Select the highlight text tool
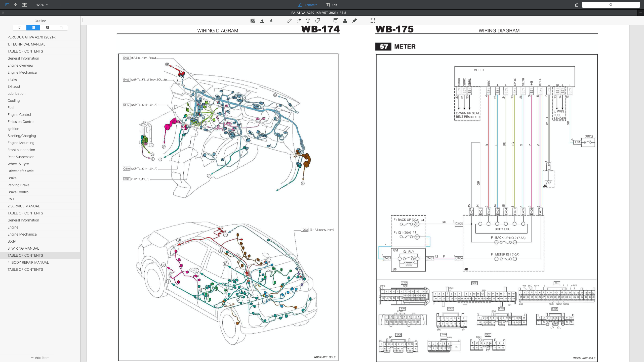 [252, 21]
